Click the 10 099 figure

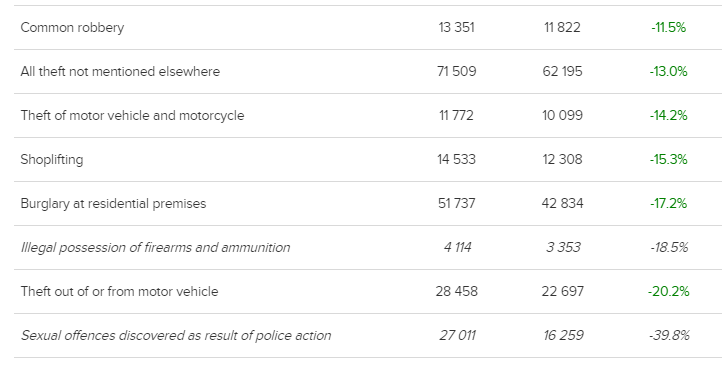tap(562, 115)
